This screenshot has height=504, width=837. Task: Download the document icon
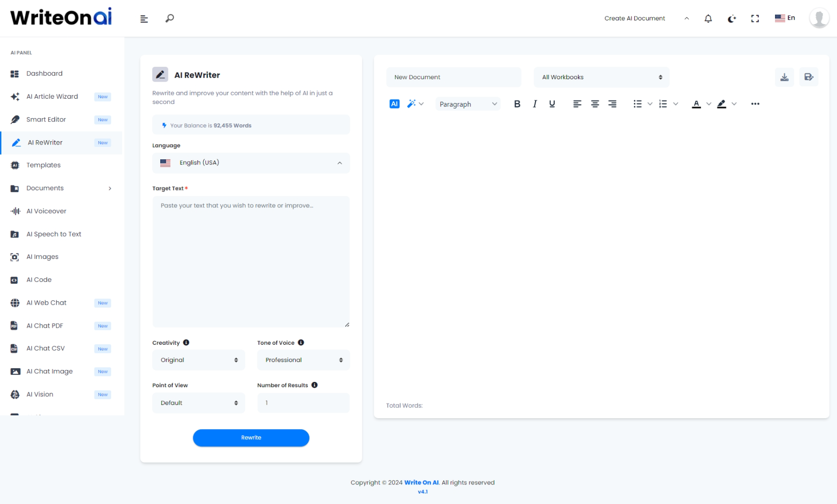pos(785,77)
